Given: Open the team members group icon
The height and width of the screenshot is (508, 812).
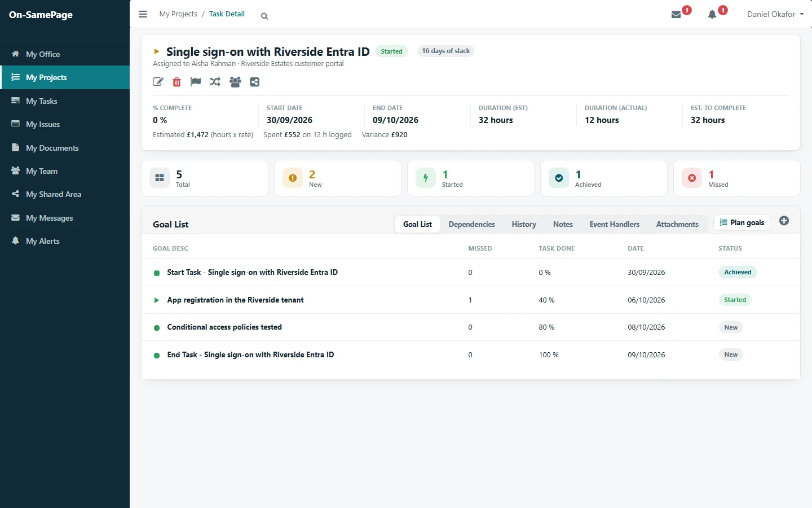Looking at the screenshot, I should (235, 82).
